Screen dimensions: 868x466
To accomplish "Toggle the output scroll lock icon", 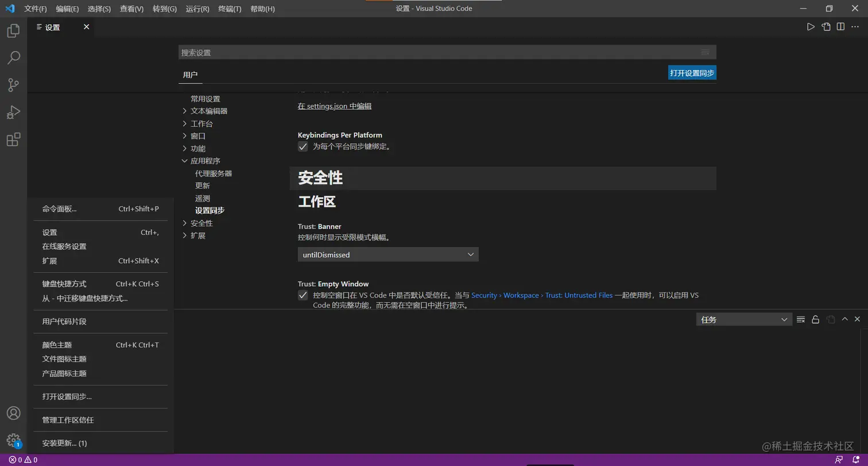I will click(x=815, y=319).
